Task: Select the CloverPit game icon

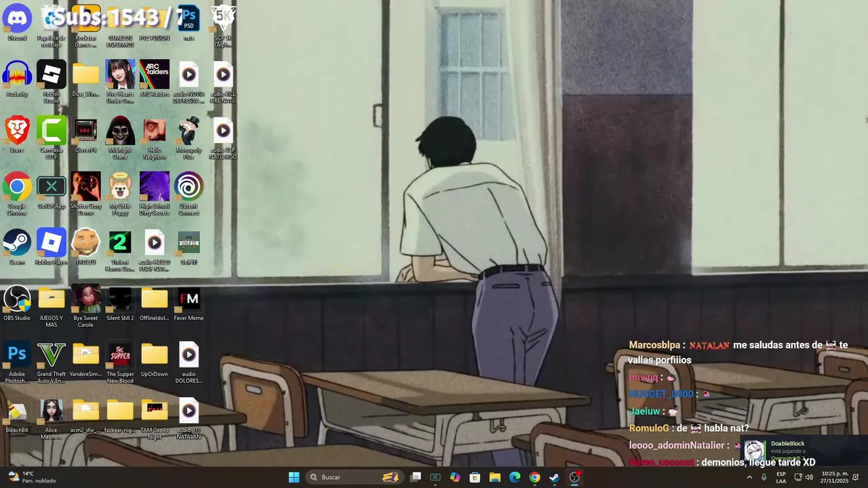Action: point(86,134)
